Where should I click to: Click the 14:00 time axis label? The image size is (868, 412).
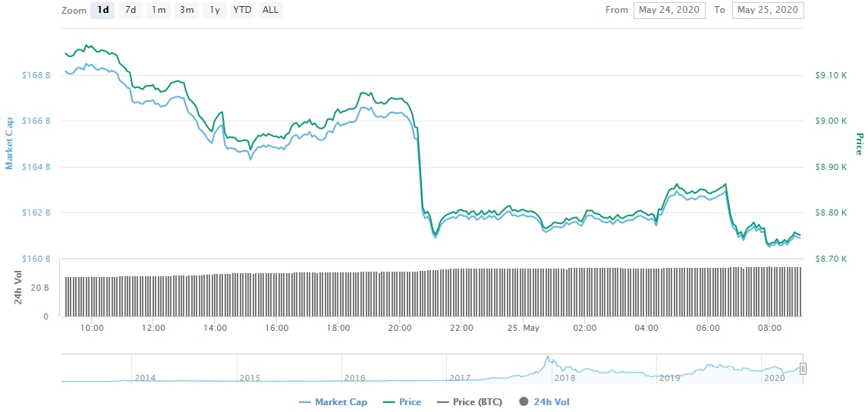[215, 327]
